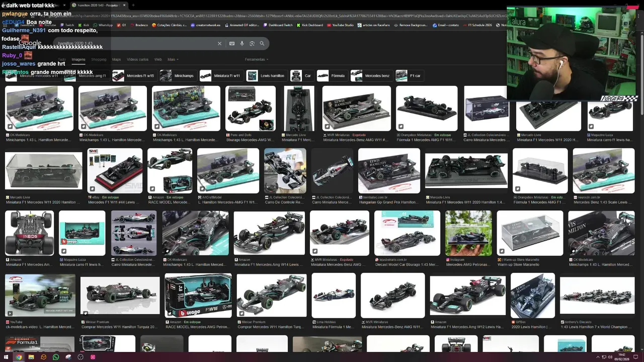644x362 pixels.
Task: Open the Animated GIF editor bookmark
Action: (242, 25)
